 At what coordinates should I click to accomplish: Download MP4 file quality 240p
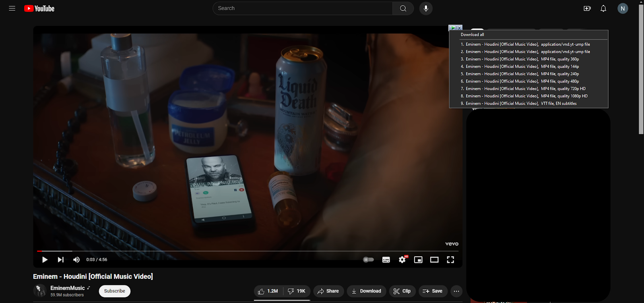pyautogui.click(x=528, y=74)
